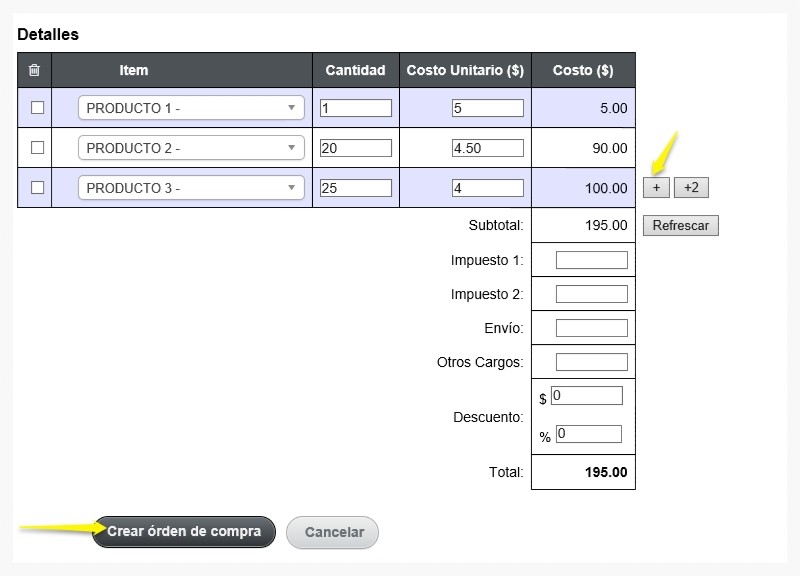This screenshot has width=800, height=576.
Task: Focus the Envío input field
Action: pos(592,328)
